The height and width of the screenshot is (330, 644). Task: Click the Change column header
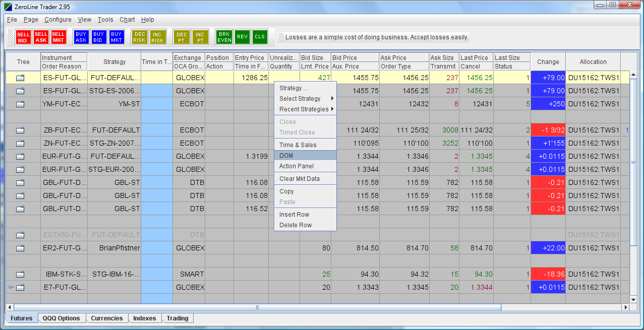pos(548,62)
